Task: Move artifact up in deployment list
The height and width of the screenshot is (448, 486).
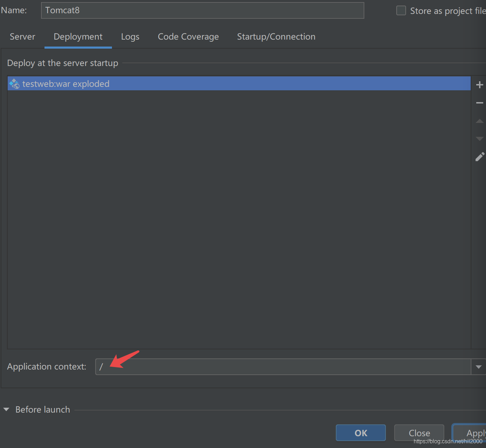Action: pos(479,121)
